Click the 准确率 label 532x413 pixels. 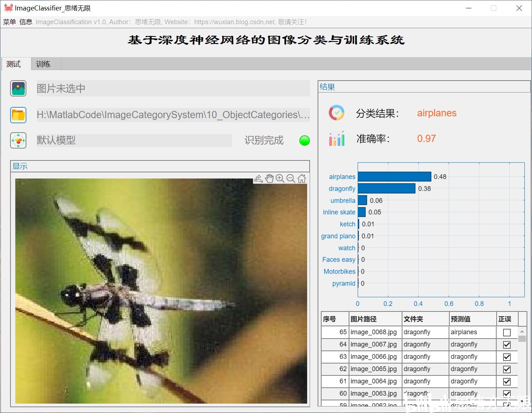click(x=373, y=139)
